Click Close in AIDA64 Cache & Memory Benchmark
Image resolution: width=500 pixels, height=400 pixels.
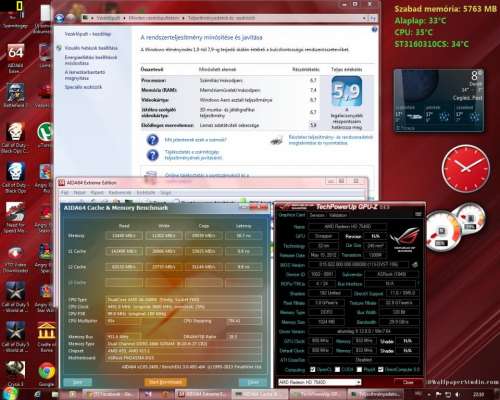point(253,382)
